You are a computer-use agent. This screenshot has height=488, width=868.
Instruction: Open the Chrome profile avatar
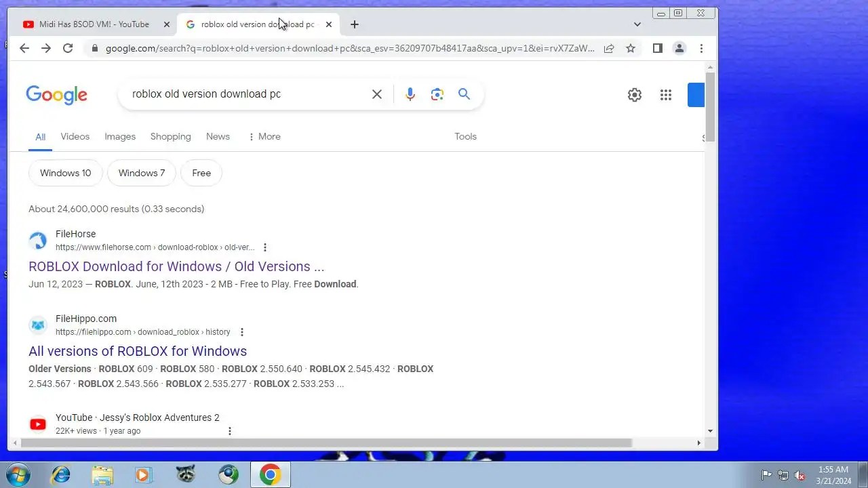point(679,48)
